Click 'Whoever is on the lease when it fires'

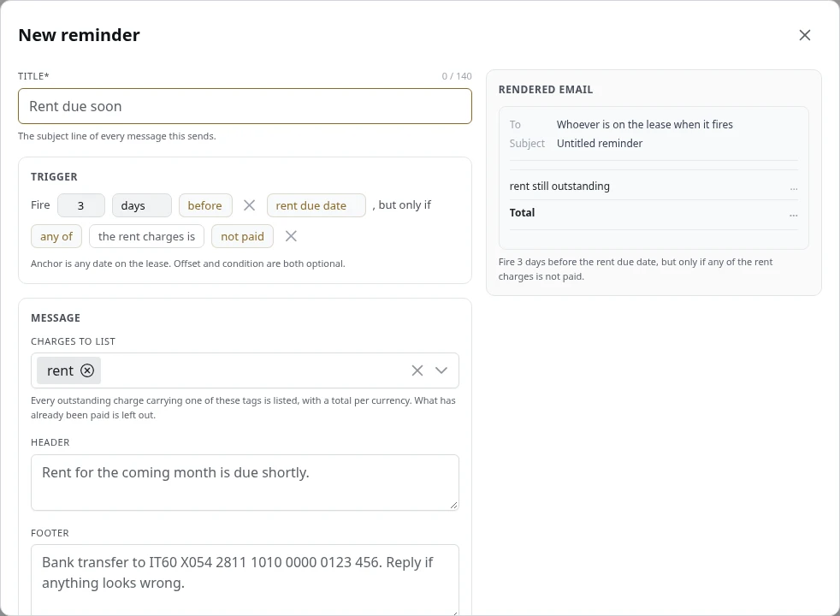tap(644, 124)
